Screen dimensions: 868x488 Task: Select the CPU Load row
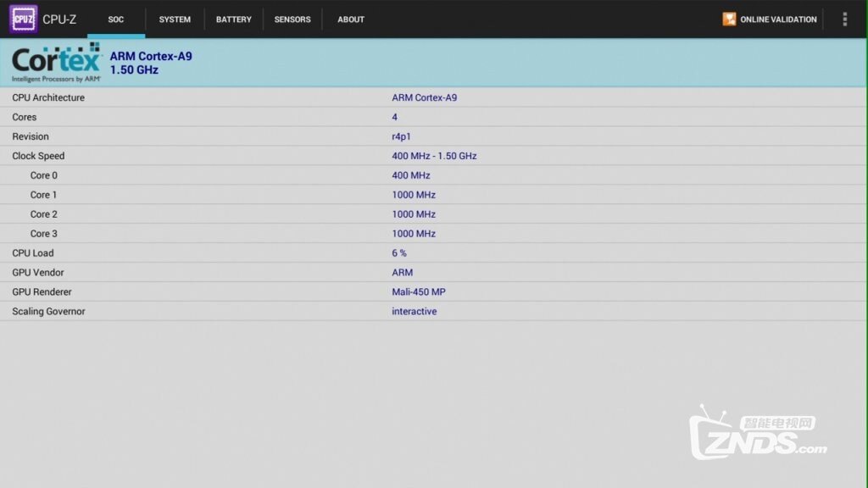[434, 253]
